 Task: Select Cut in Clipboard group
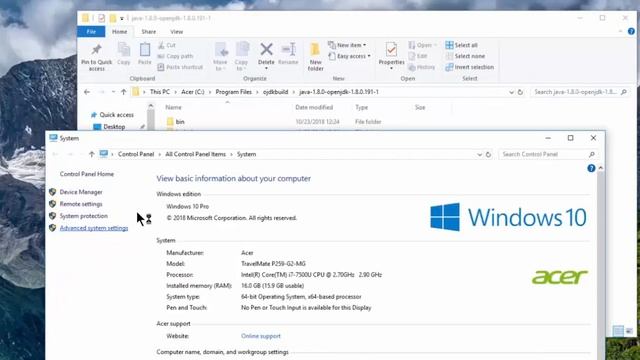[x=167, y=45]
